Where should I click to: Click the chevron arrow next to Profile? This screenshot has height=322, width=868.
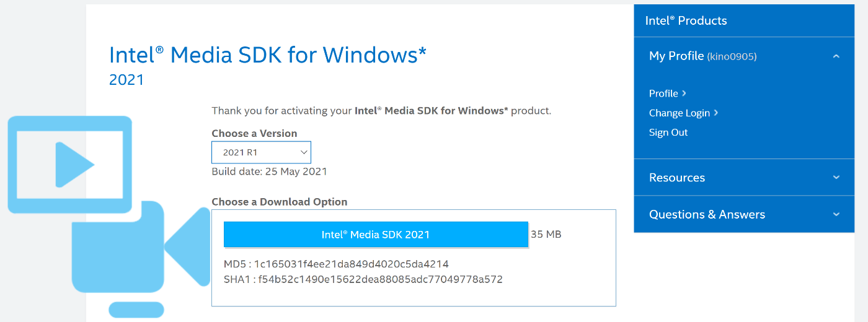click(684, 94)
